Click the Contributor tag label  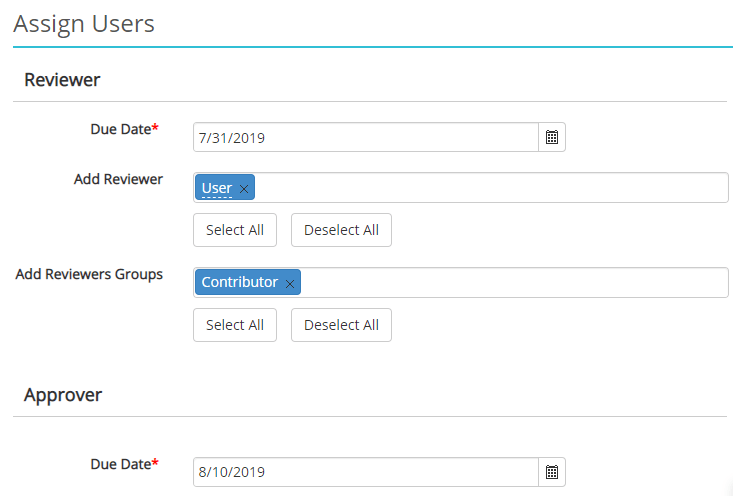click(239, 282)
